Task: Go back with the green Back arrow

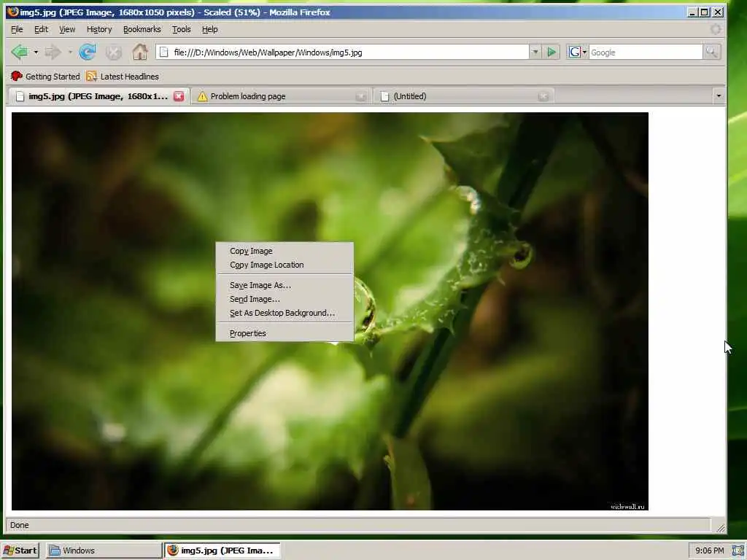Action: tap(20, 52)
